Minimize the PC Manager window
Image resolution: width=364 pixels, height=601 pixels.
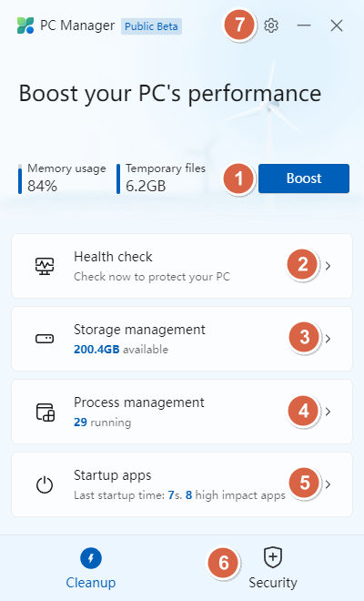pyautogui.click(x=304, y=25)
